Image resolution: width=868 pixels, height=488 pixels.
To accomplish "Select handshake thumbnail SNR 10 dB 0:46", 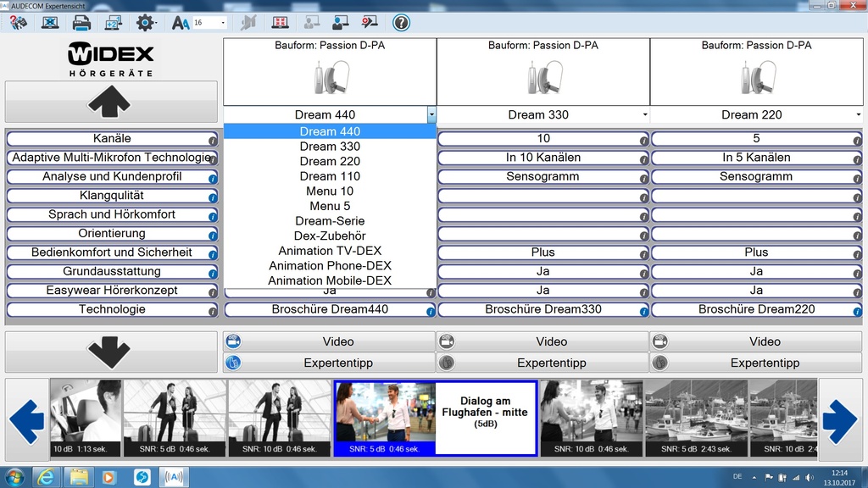I will click(591, 418).
